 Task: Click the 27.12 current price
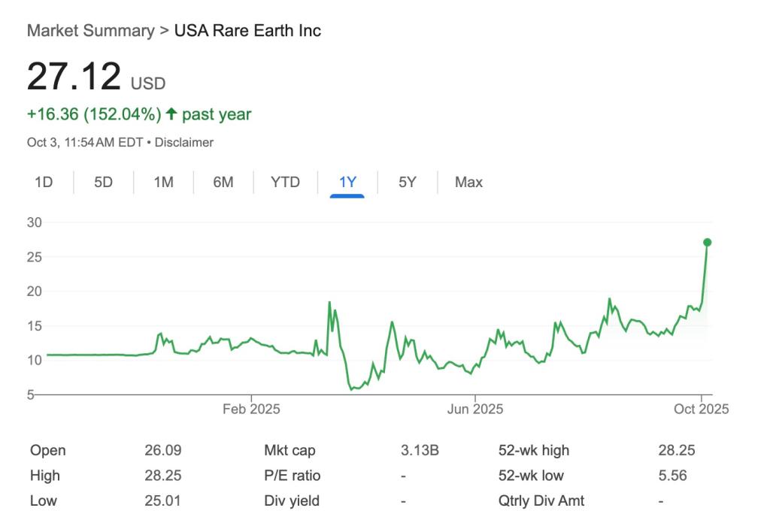coord(74,77)
